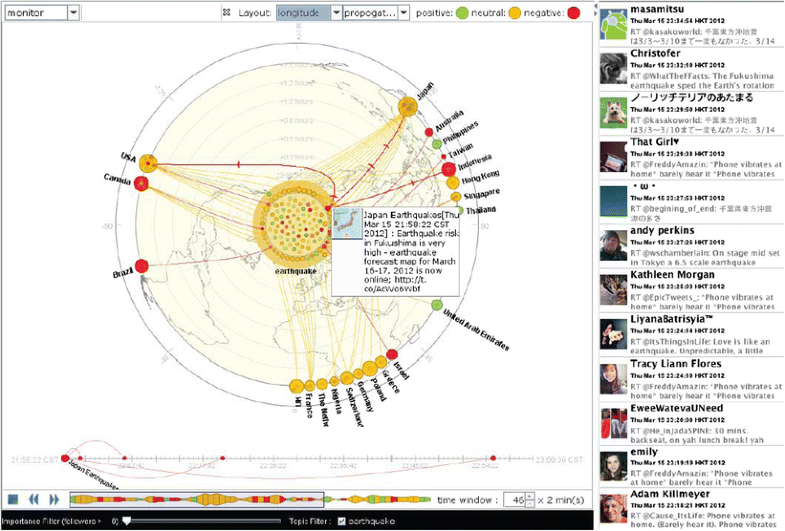Select the andy perkins username
This screenshot has height=531, width=785.
662,231
